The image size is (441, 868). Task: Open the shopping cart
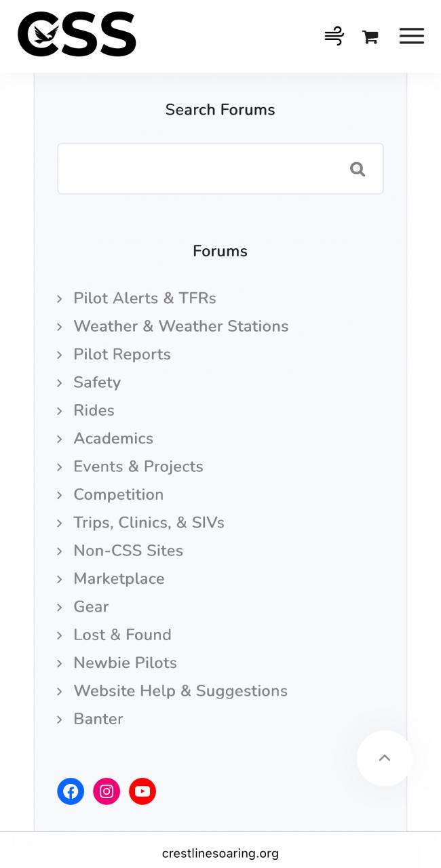tap(370, 37)
